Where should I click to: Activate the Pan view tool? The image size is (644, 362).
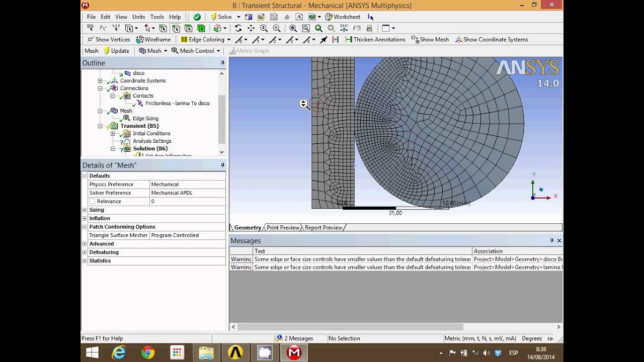point(251,28)
